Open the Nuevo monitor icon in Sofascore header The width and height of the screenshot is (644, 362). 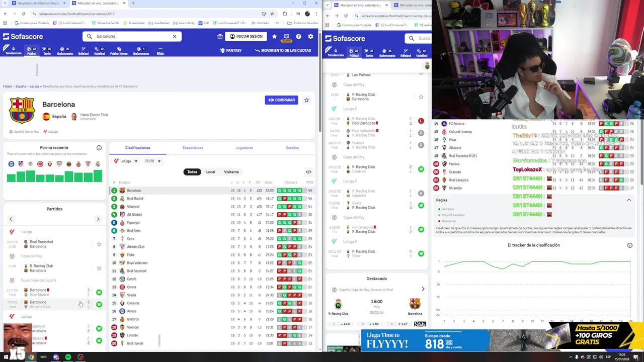286,37
